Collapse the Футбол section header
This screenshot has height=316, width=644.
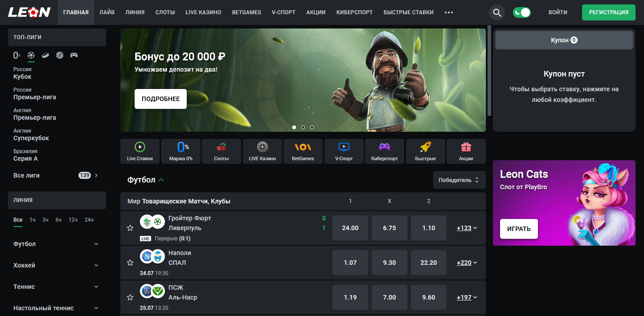pos(146,180)
